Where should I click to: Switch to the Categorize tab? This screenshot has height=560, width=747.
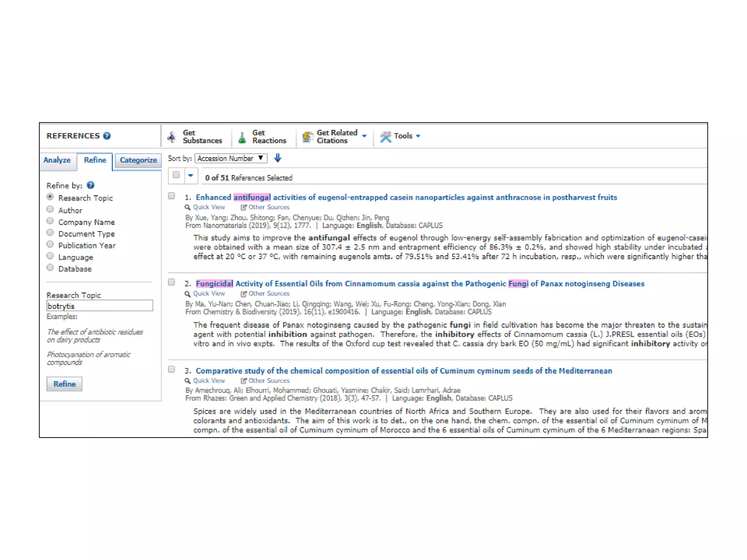tap(138, 160)
